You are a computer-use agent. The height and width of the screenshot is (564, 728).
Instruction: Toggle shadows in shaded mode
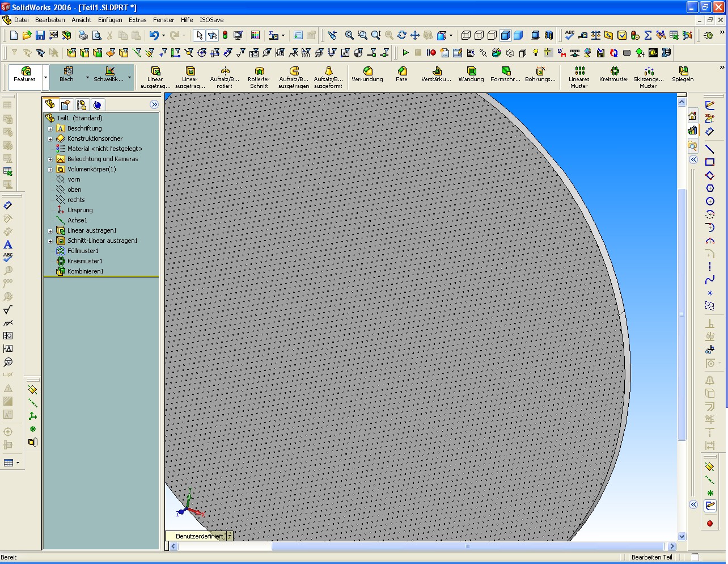coord(535,35)
